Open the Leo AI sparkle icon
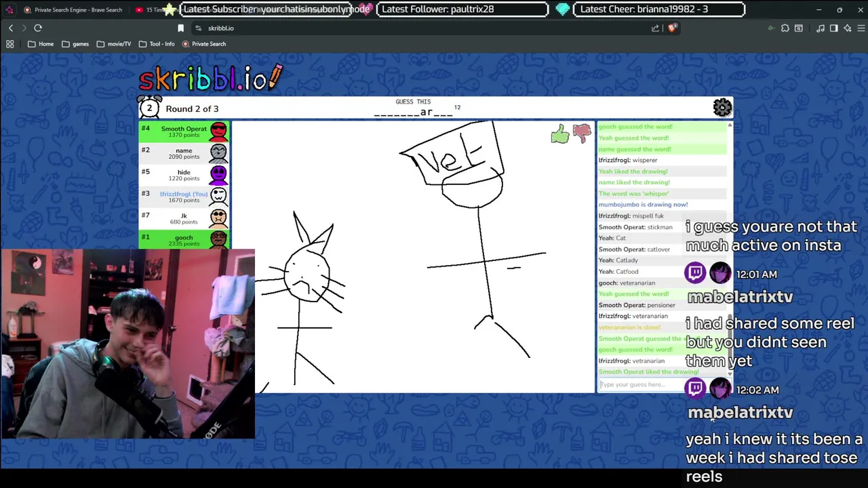Screen dimensions: 868x488 pyautogui.click(x=848, y=28)
